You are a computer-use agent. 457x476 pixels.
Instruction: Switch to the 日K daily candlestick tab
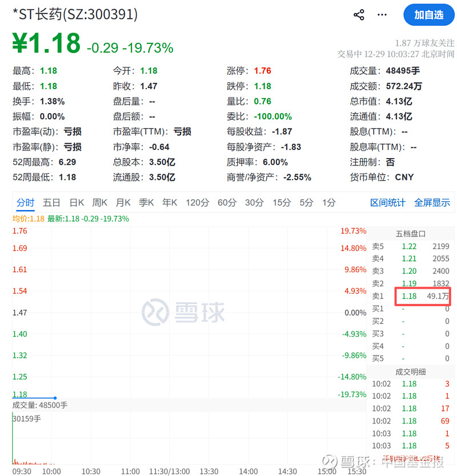point(76,202)
